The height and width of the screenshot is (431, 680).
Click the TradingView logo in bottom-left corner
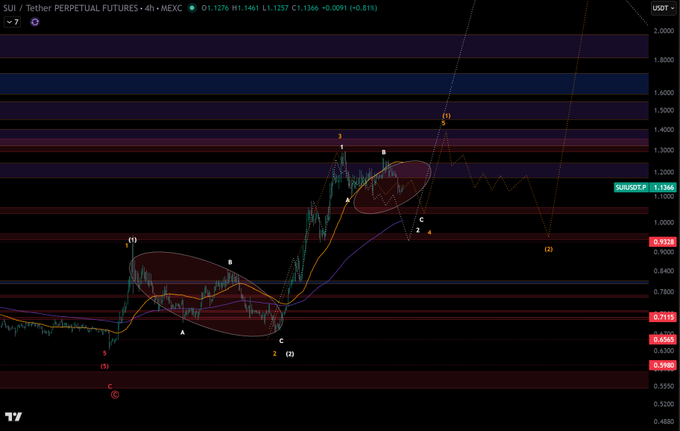13,417
